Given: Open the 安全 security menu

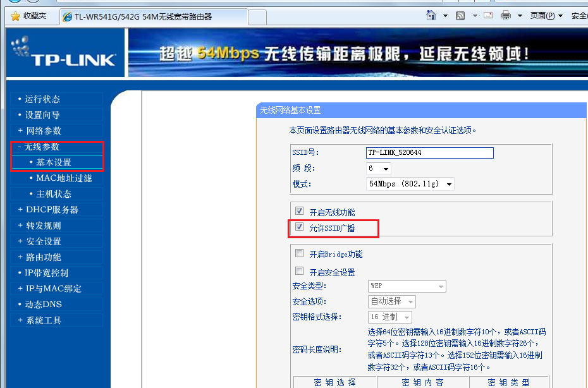Looking at the screenshot, I should pyautogui.click(x=579, y=15).
